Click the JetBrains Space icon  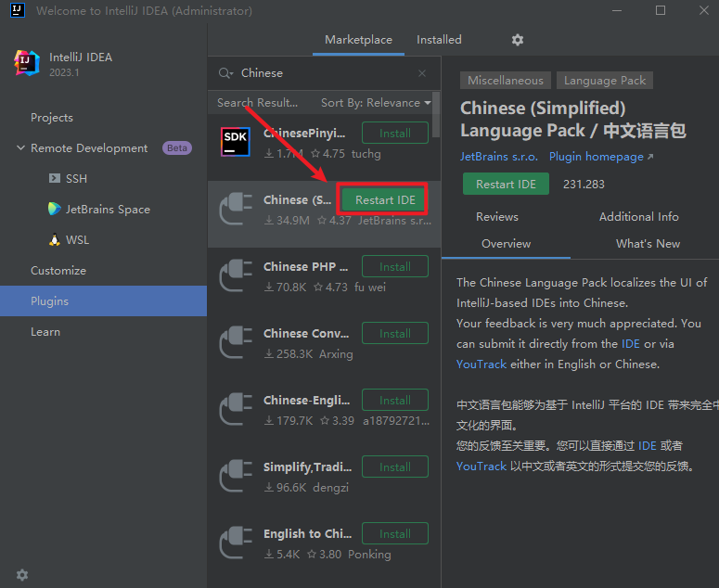(x=54, y=209)
